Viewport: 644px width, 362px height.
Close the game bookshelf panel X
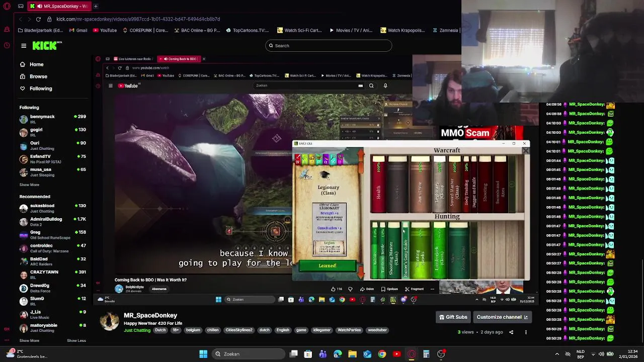[525, 151]
